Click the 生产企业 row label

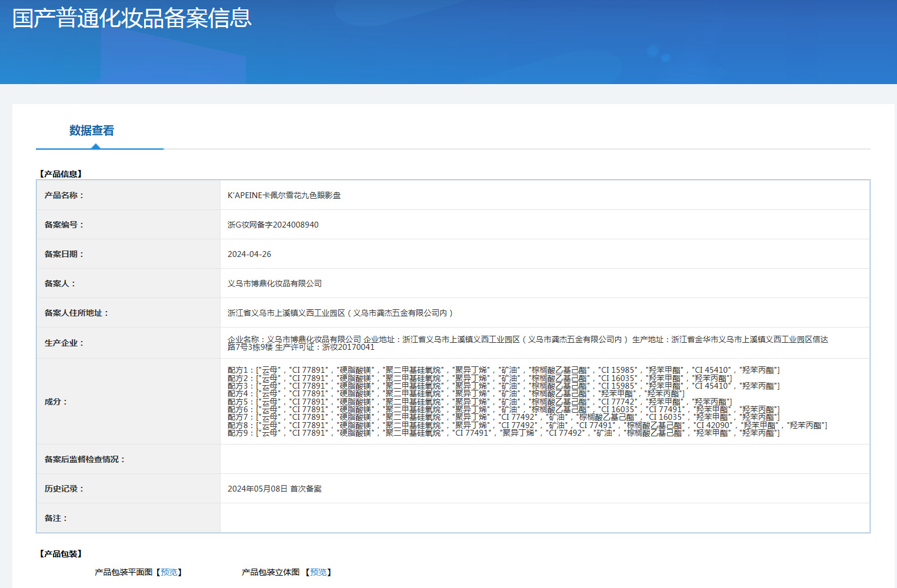(64, 343)
